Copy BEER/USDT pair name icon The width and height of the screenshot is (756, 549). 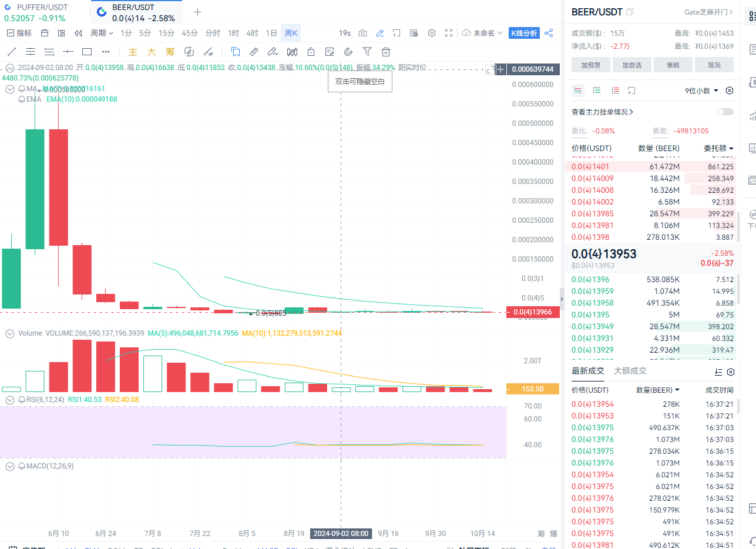click(630, 12)
